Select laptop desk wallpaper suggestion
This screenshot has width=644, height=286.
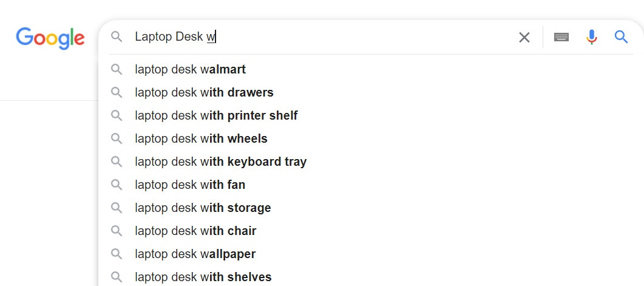[195, 254]
